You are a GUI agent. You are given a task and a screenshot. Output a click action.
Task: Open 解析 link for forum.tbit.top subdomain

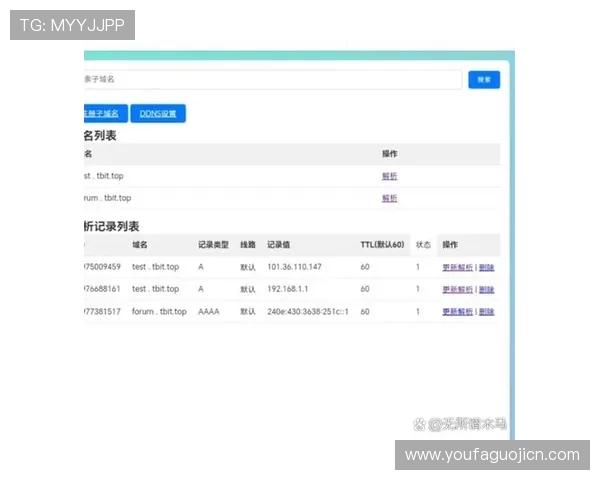click(x=389, y=198)
